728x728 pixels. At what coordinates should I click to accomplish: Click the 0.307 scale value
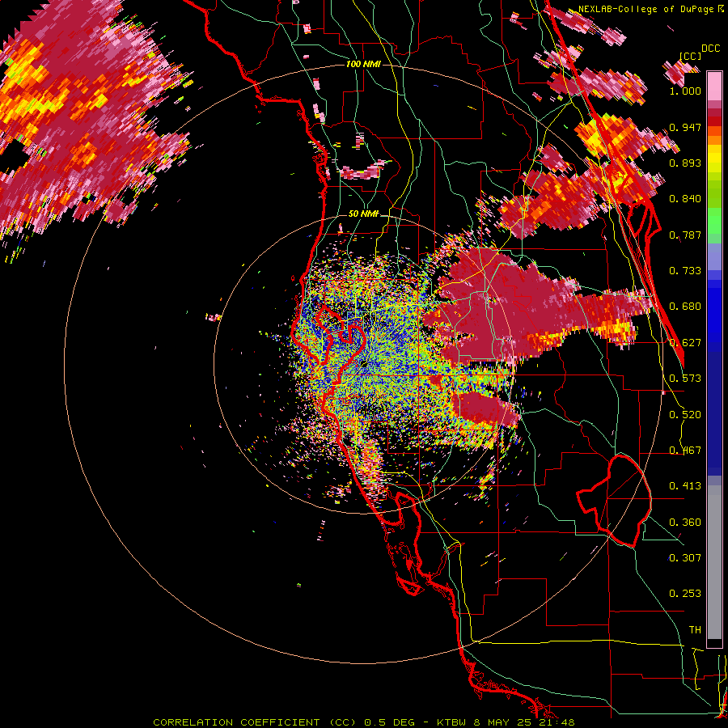685,558
